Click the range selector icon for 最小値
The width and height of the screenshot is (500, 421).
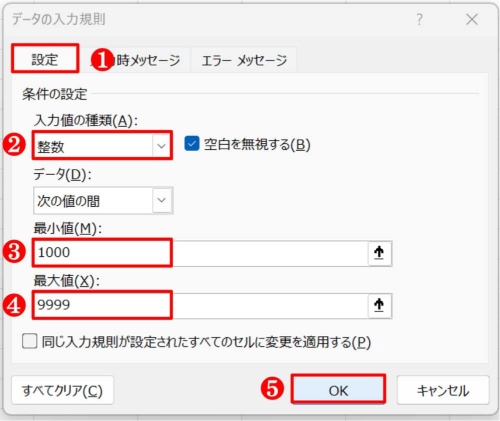click(x=379, y=253)
